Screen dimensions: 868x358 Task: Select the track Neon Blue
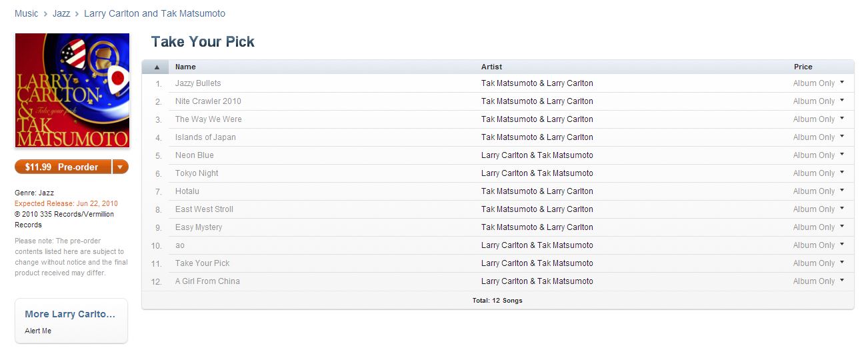point(195,155)
